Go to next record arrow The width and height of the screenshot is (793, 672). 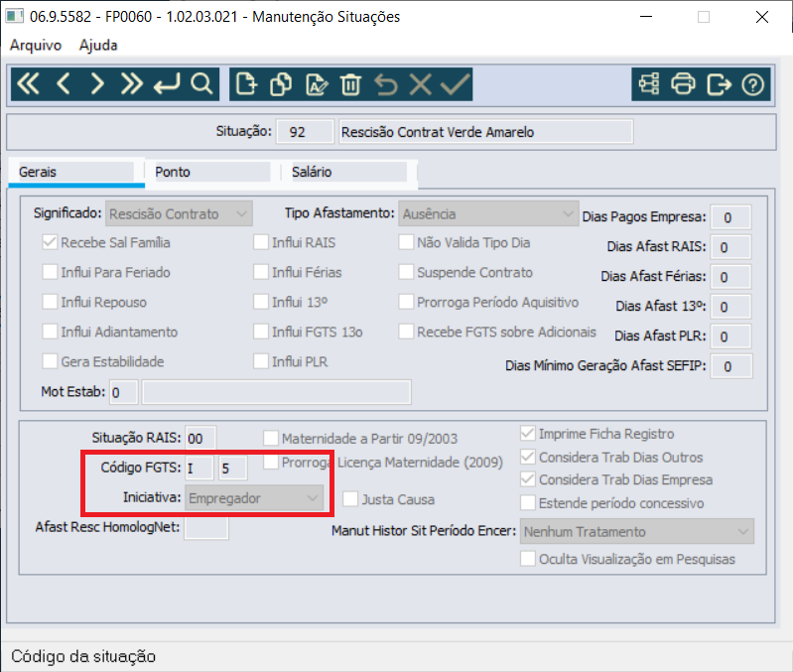(97, 84)
